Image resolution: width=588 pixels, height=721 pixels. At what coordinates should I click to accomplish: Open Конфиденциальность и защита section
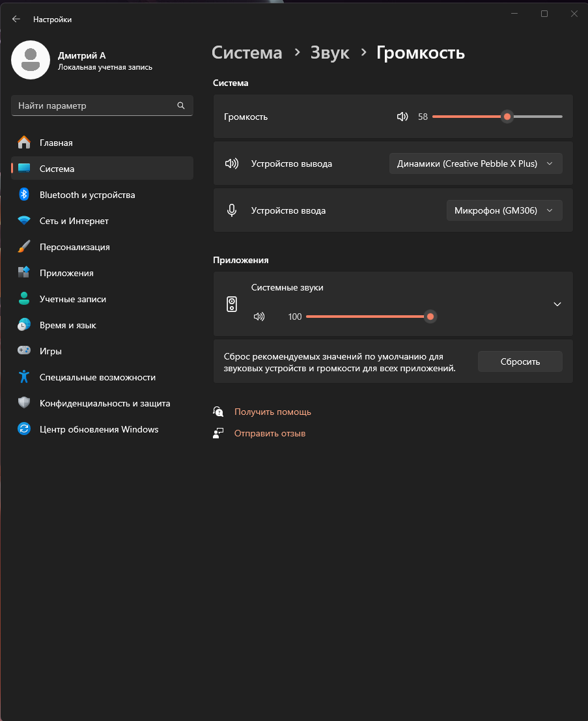coord(104,403)
